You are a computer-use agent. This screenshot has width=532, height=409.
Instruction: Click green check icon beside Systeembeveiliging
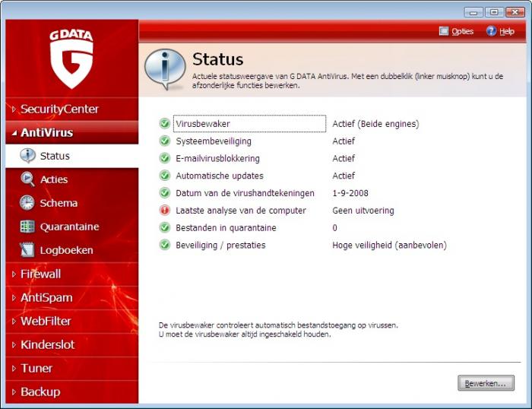click(x=165, y=141)
